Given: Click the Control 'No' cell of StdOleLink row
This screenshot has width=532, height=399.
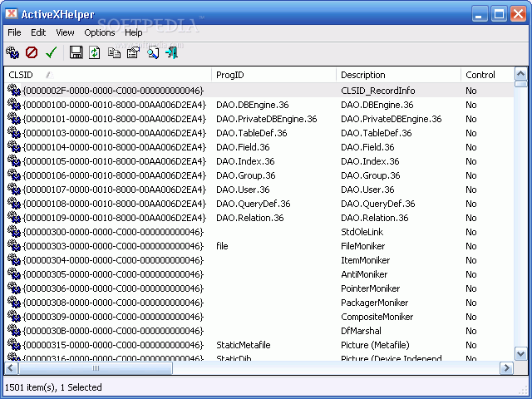Looking at the screenshot, I should (x=471, y=232).
